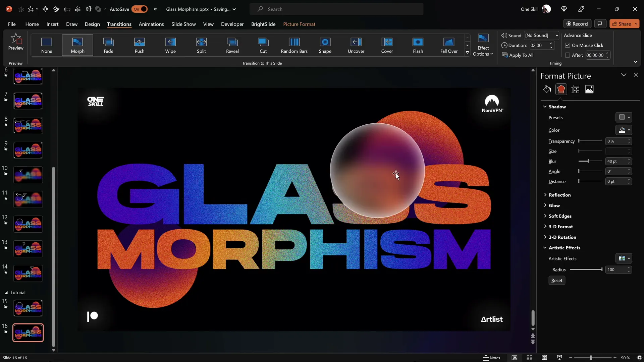
Task: Open the BrightSlide menu
Action: tap(263, 24)
